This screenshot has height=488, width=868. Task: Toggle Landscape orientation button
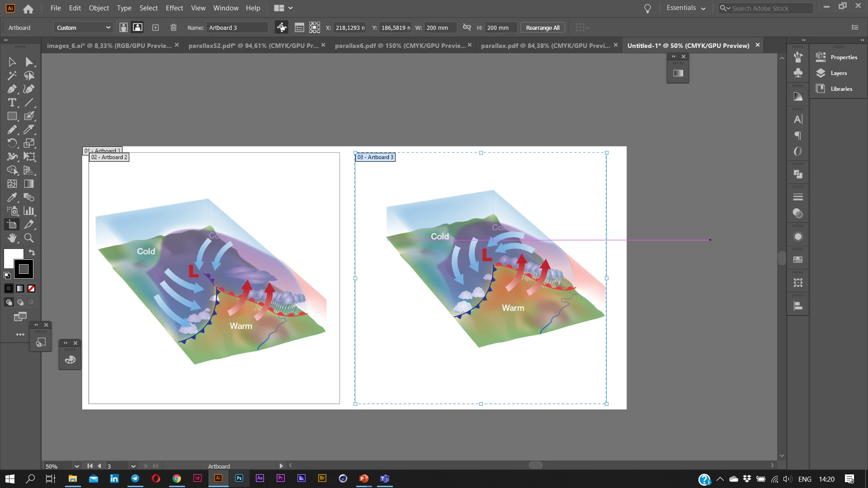pos(137,28)
